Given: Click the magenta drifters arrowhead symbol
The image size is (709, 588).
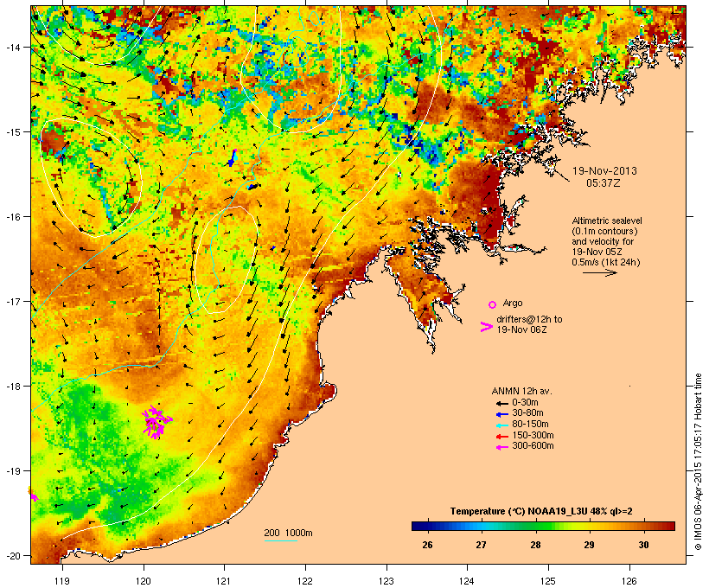Looking at the screenshot, I should pos(486,327).
